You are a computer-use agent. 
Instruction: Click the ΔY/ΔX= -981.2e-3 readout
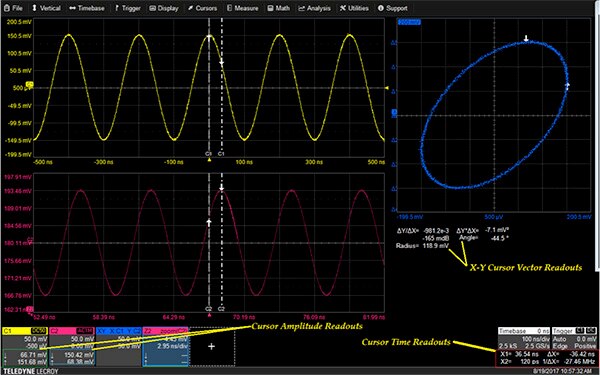(x=422, y=231)
